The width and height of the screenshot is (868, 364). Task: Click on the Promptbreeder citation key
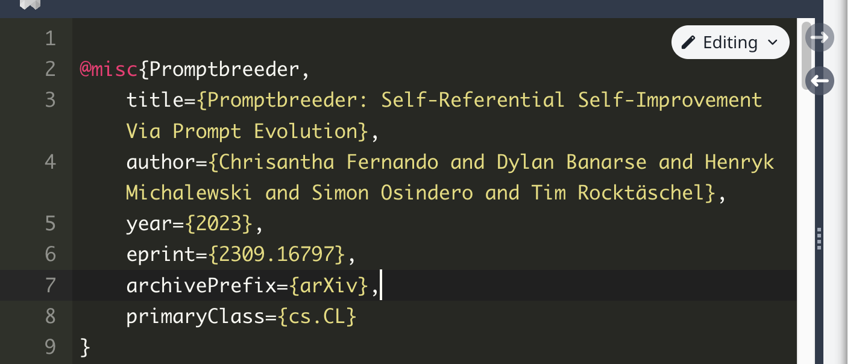click(x=224, y=70)
